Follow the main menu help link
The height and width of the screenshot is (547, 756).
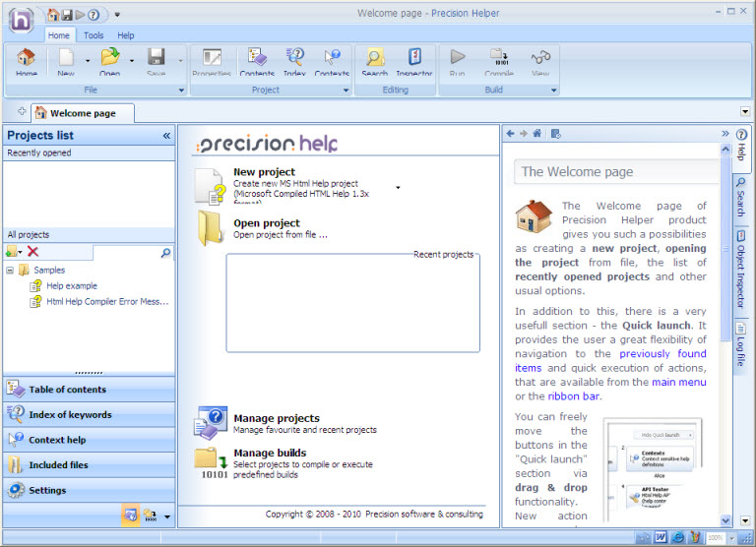679,382
